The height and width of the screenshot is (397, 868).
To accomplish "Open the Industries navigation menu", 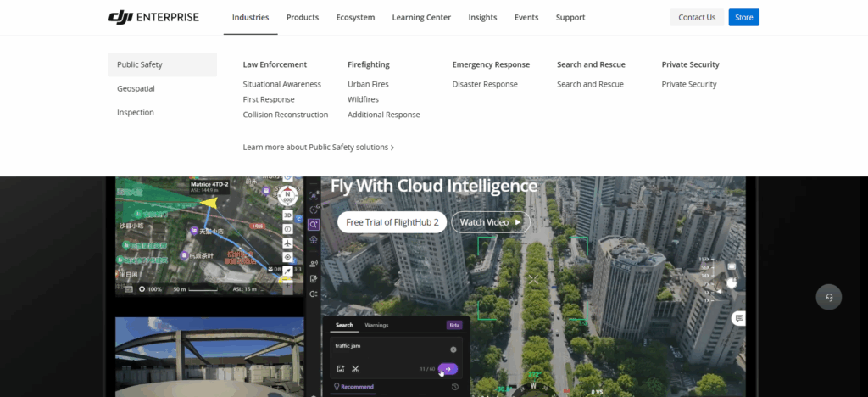I will [250, 17].
